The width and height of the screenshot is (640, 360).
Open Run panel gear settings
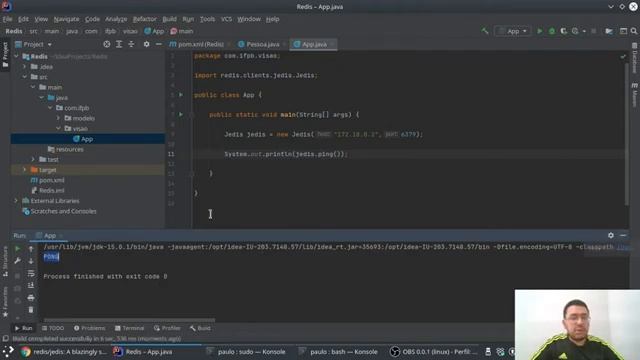point(611,236)
